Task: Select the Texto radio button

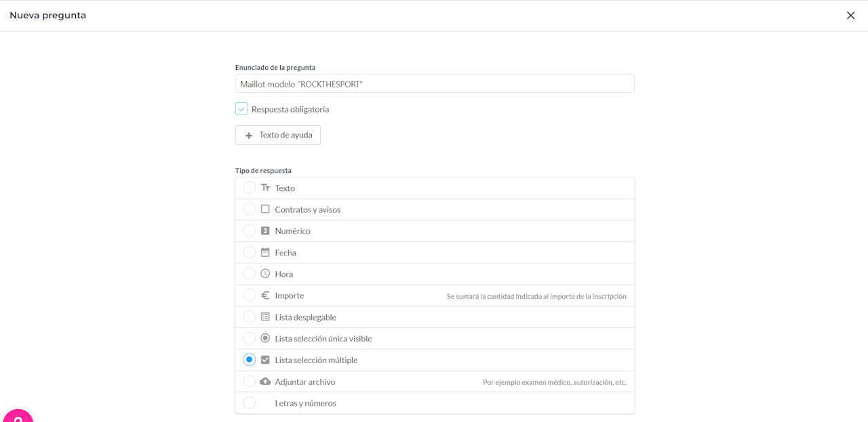Action: (x=250, y=188)
